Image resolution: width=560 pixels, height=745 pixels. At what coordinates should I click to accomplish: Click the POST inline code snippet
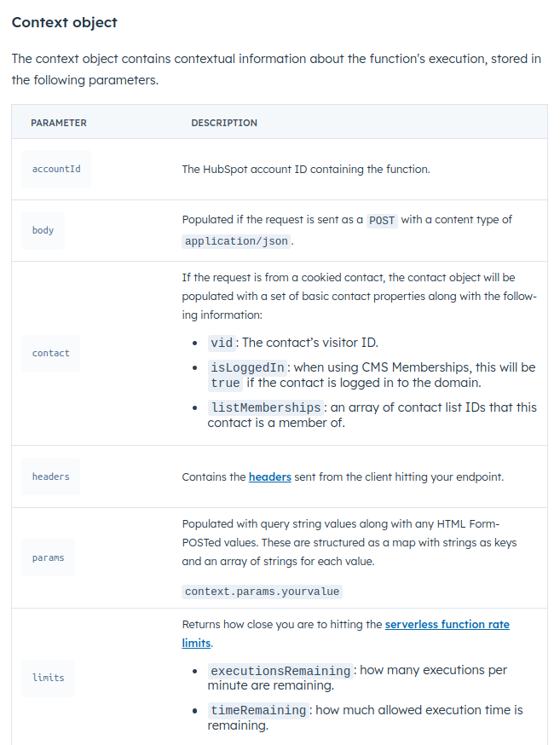[382, 220]
